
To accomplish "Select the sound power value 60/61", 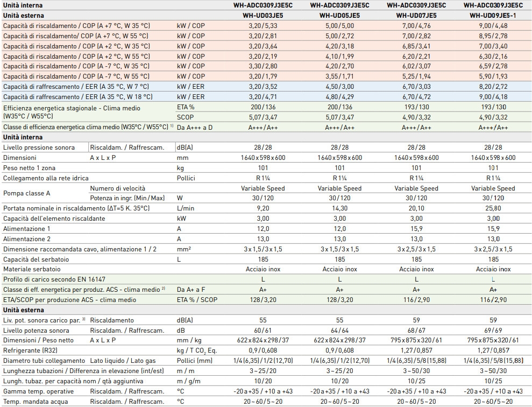I will pos(263,331).
